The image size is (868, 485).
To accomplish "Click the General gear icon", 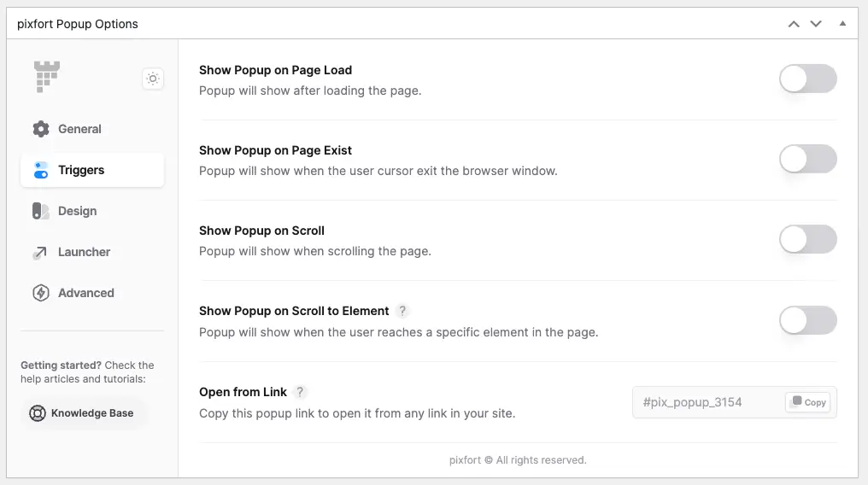I will [x=40, y=129].
